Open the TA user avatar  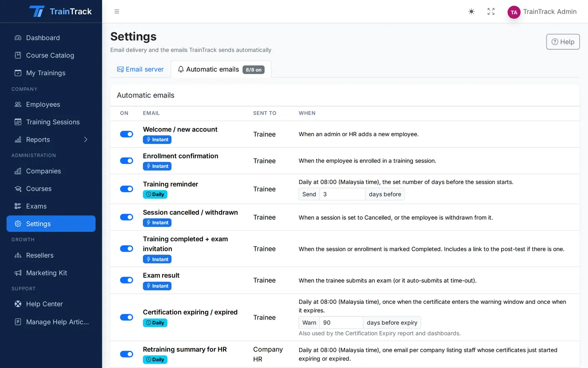514,12
